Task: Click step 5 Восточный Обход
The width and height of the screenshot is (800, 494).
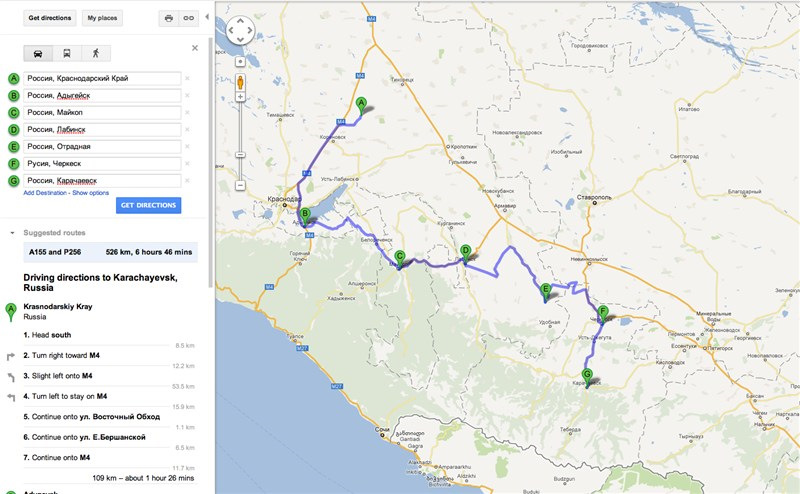Action: [x=92, y=417]
